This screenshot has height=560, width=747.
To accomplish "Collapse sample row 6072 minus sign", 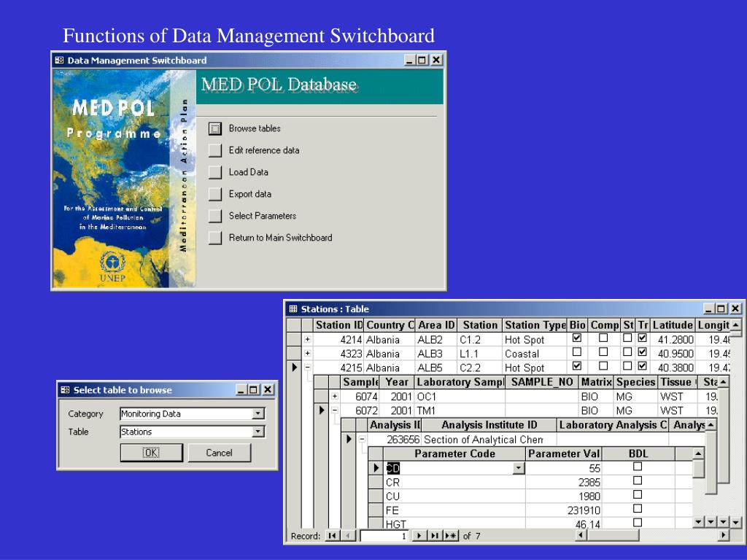I will point(335,411).
